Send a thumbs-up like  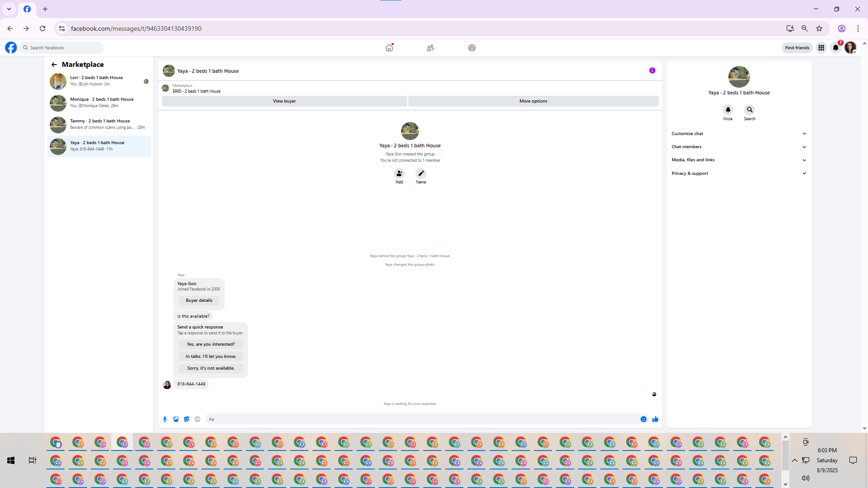[x=655, y=419]
